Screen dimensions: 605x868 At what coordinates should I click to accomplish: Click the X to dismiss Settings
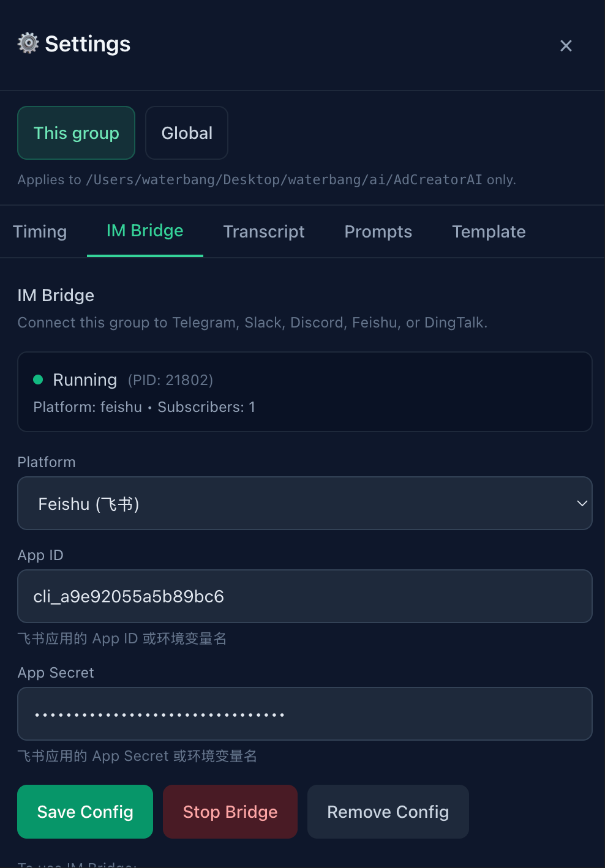[565, 45]
